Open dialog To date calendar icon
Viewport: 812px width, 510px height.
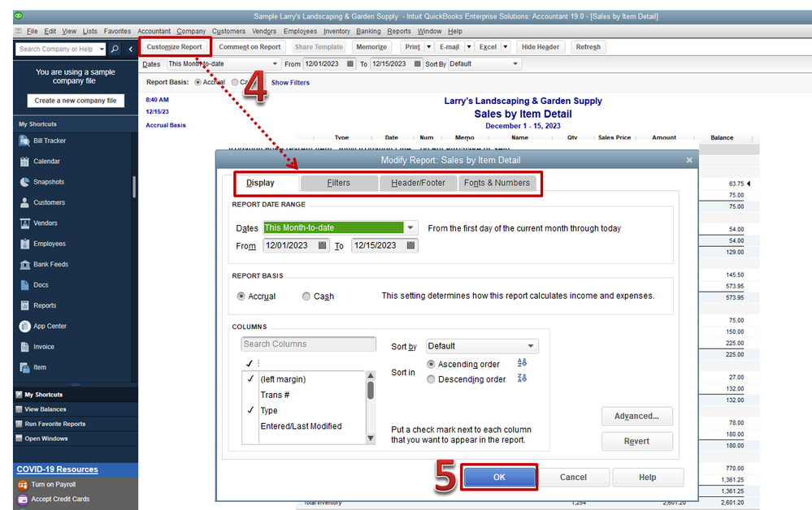coord(410,245)
